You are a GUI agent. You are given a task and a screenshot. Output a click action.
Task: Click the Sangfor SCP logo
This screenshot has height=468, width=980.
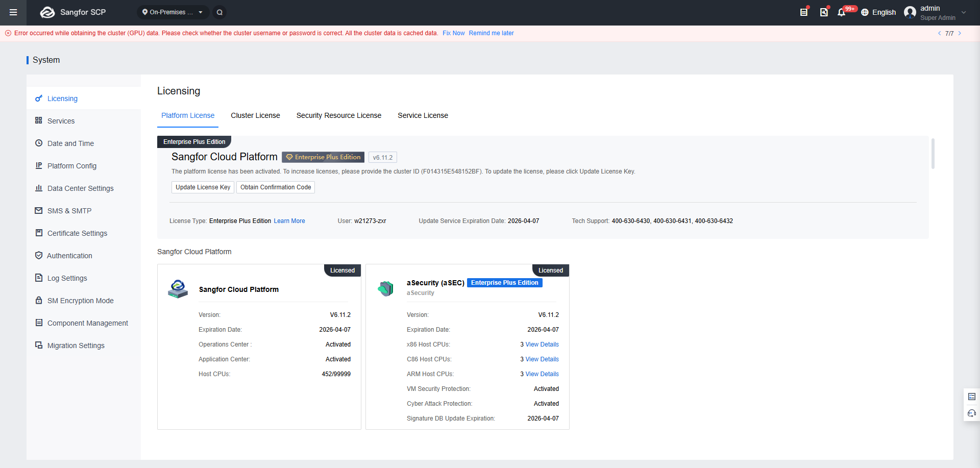(x=73, y=12)
